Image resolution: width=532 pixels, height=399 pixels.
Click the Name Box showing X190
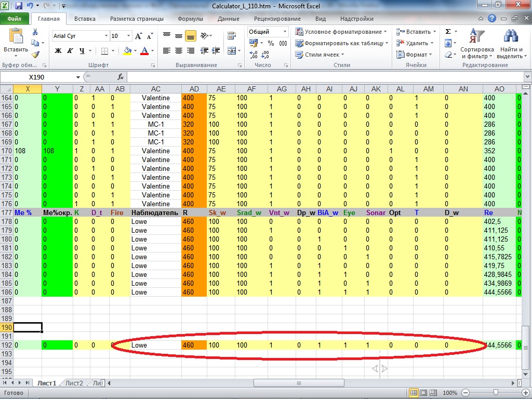pos(37,77)
